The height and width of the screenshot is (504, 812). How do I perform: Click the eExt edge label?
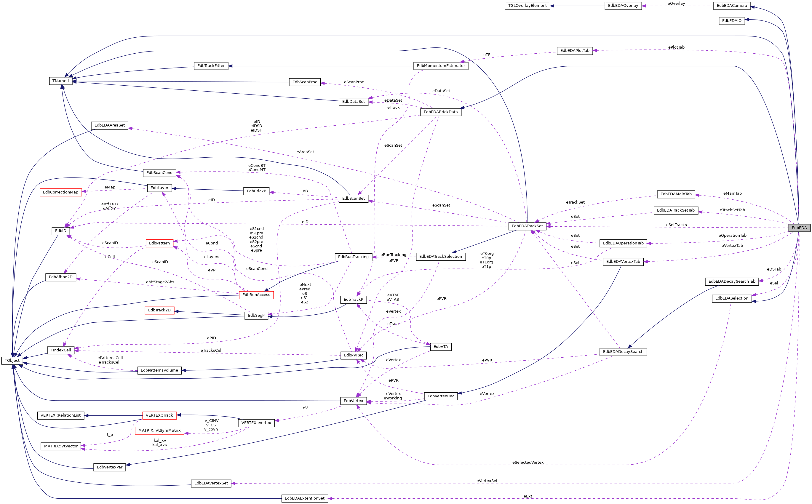[528, 496]
